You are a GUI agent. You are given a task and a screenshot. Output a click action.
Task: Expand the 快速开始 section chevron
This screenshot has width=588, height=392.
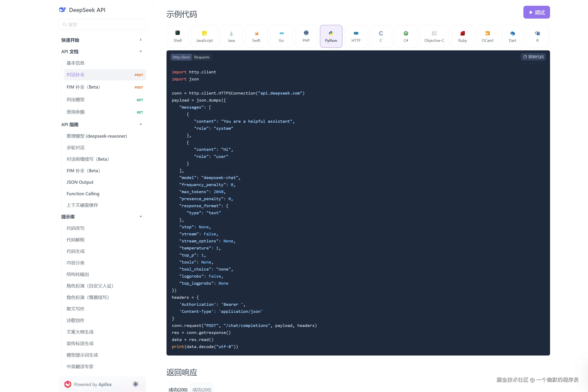(141, 40)
